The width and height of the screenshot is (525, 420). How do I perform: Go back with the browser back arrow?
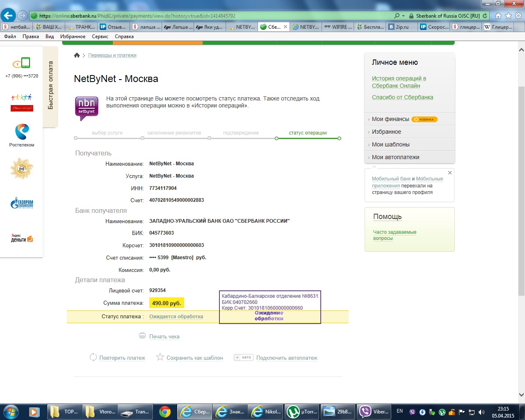[x=8, y=16]
